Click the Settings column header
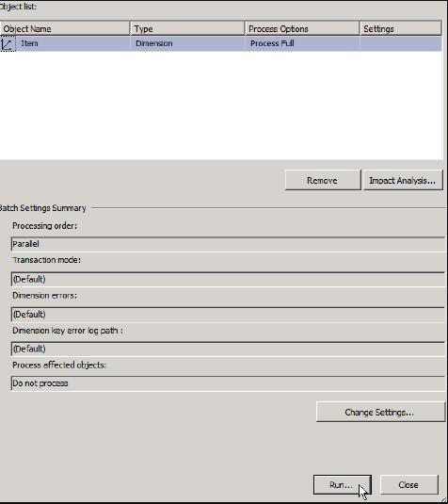Screen dimensions: 448x504 click(401, 28)
